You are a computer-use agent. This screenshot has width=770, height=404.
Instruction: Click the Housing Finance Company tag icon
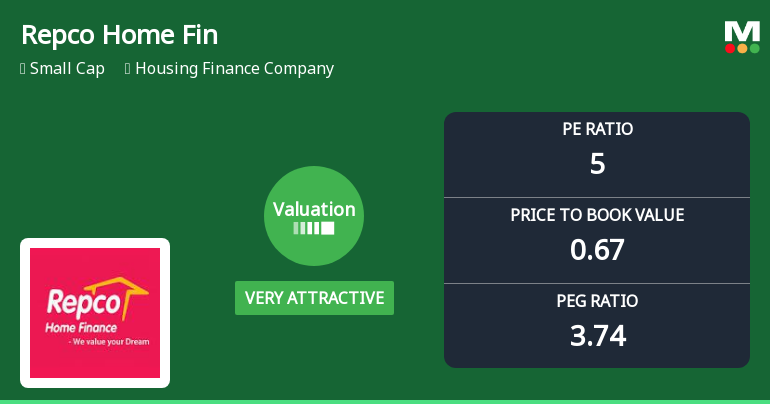point(128,69)
